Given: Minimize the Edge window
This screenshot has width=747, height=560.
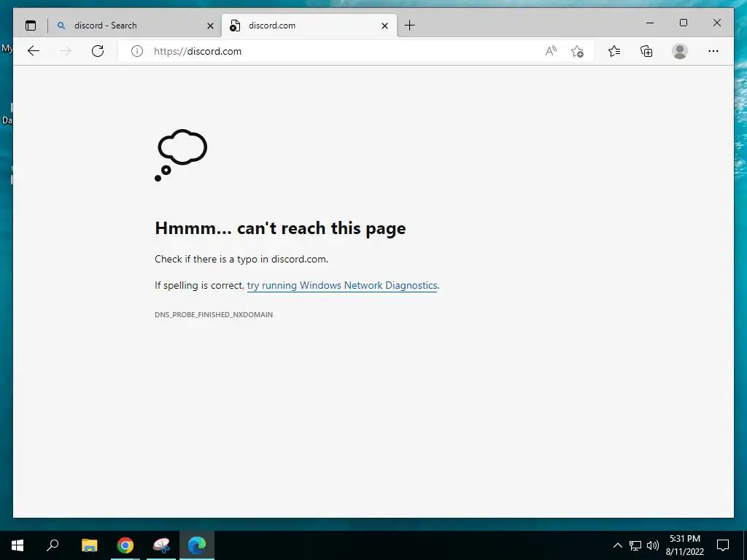Looking at the screenshot, I should point(650,23).
